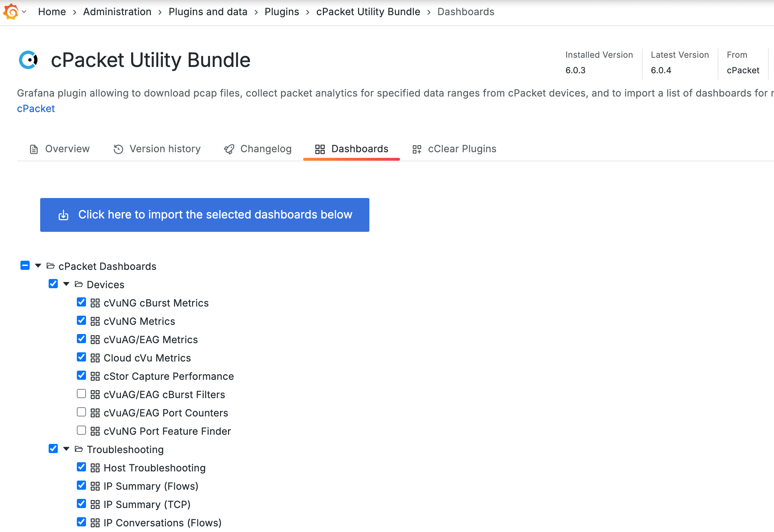Uncheck the IP Conversations (Flows) checkbox
Screen dimensions: 774x532
coord(81,522)
